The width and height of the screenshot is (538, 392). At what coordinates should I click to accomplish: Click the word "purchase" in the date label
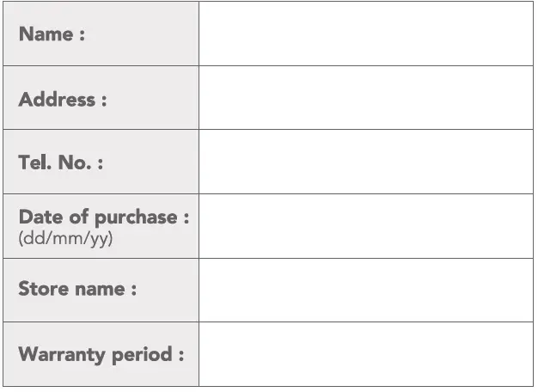tap(136, 217)
